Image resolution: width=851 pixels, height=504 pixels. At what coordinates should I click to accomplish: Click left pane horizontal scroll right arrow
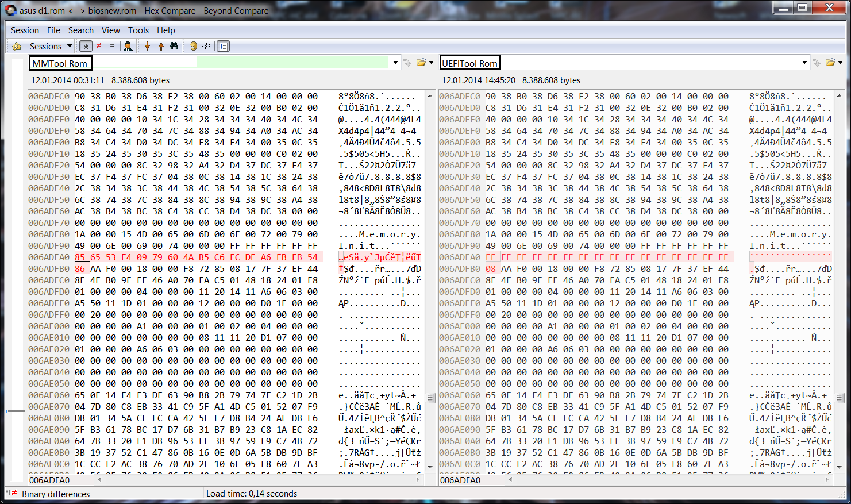[418, 479]
